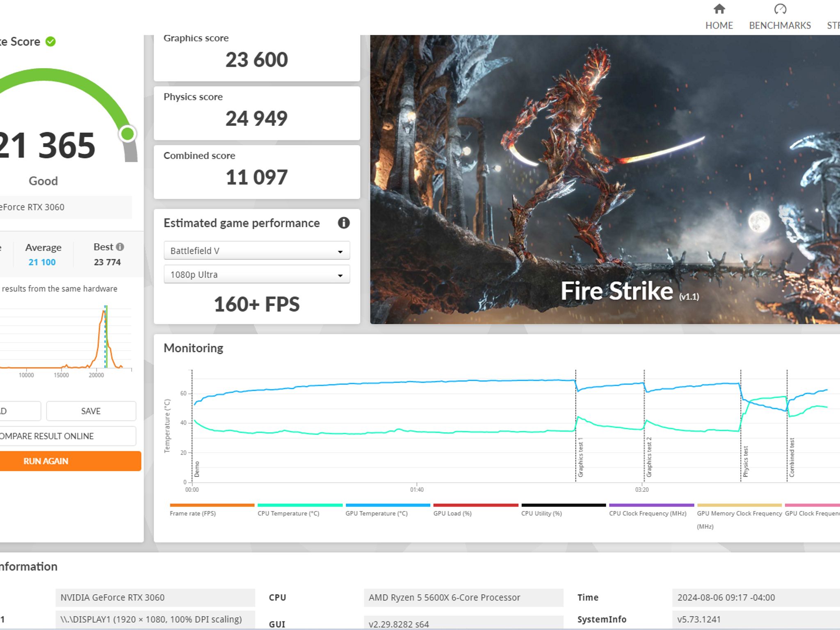Viewport: 840px width, 630px height.
Task: Click the GUI version v2.29.8282 s64
Action: click(x=463, y=623)
